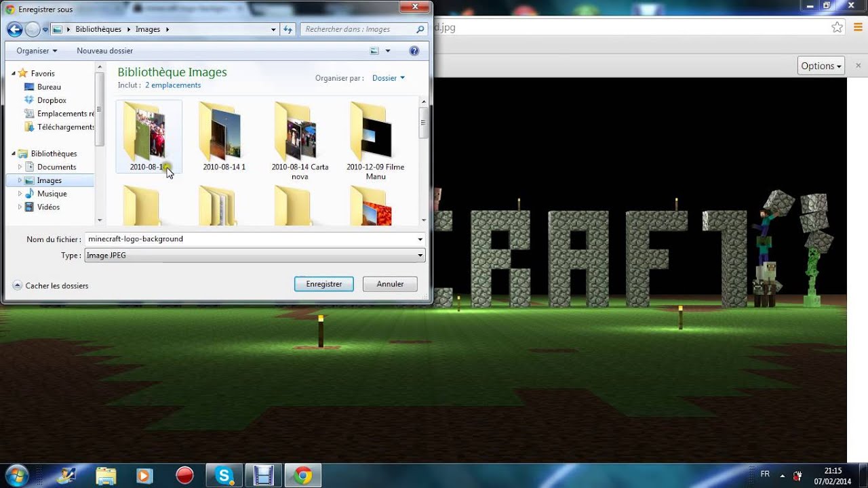Close the Chrome bar with the X beside Options
868x488 pixels.
858,66
